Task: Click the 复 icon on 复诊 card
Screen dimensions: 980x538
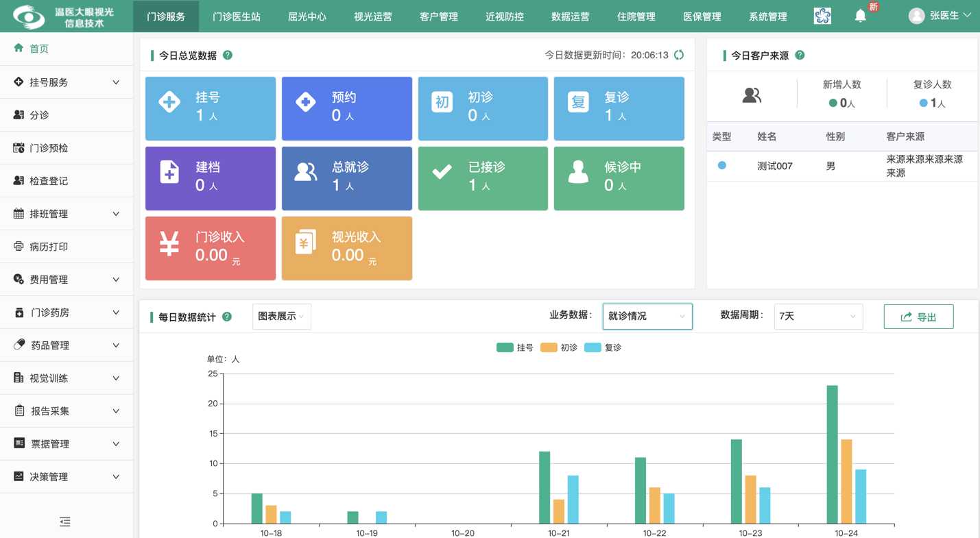Action: pyautogui.click(x=578, y=102)
